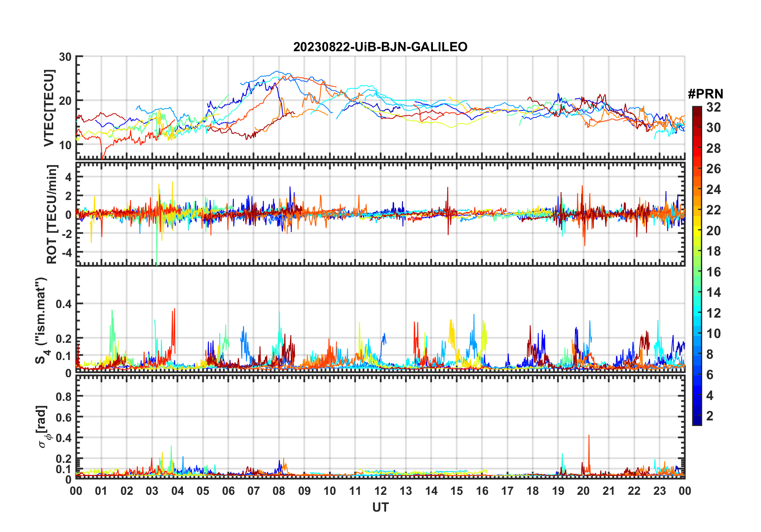
Task: Click colorbar tick label 28
Action: pos(713,148)
